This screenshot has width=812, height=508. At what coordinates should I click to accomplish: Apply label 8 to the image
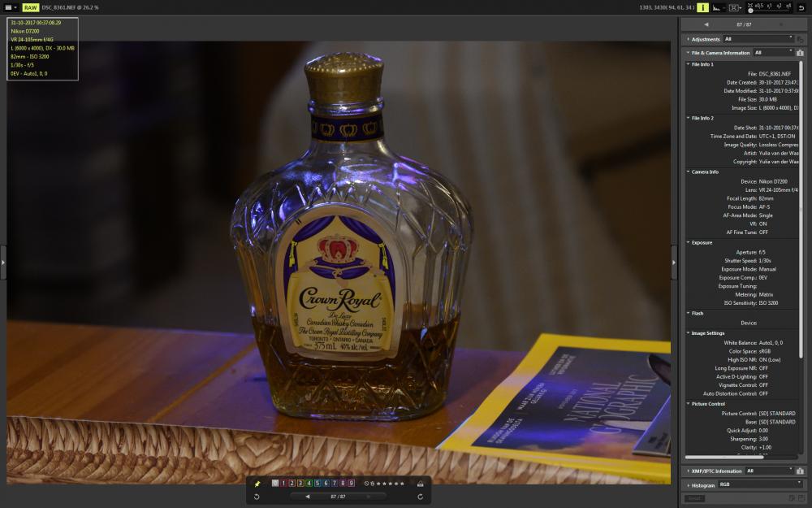(x=343, y=483)
